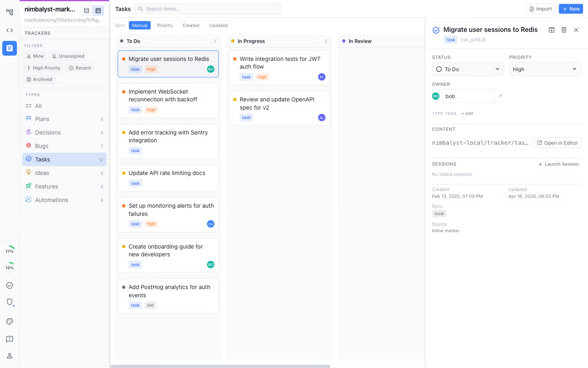
Task: Click AL avatar on OpenAPI spec card
Action: [322, 118]
